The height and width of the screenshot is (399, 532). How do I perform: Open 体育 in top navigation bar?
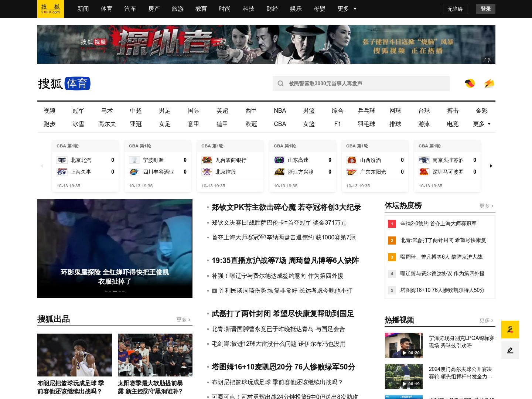[107, 9]
